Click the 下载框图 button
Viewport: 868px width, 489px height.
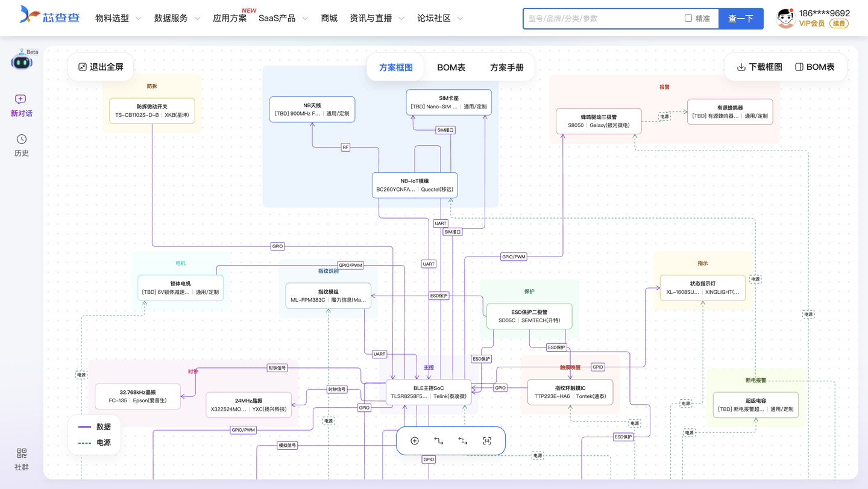pyautogui.click(x=759, y=67)
